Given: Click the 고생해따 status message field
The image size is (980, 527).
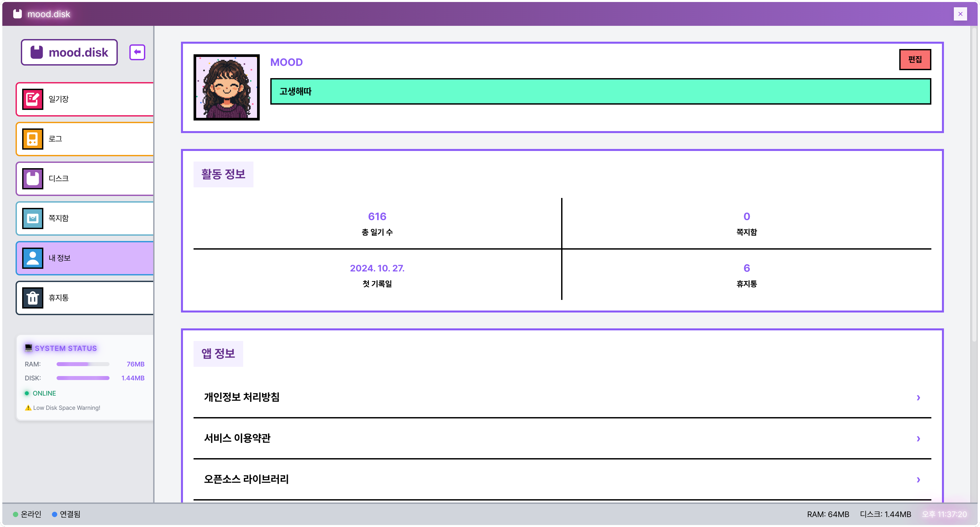Looking at the screenshot, I should pos(600,91).
